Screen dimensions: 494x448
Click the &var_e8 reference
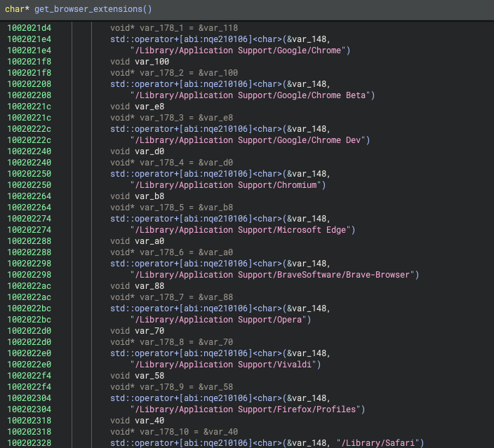tap(216, 118)
